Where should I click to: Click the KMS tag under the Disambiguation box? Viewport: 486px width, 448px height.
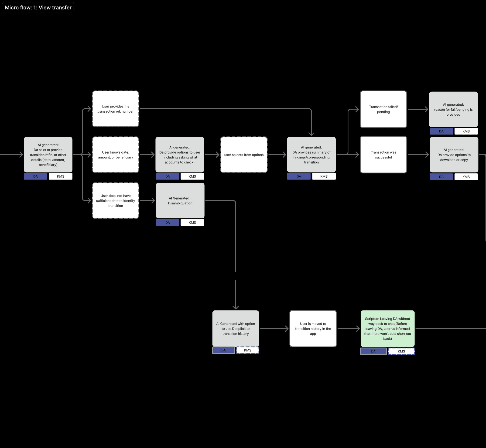point(192,223)
